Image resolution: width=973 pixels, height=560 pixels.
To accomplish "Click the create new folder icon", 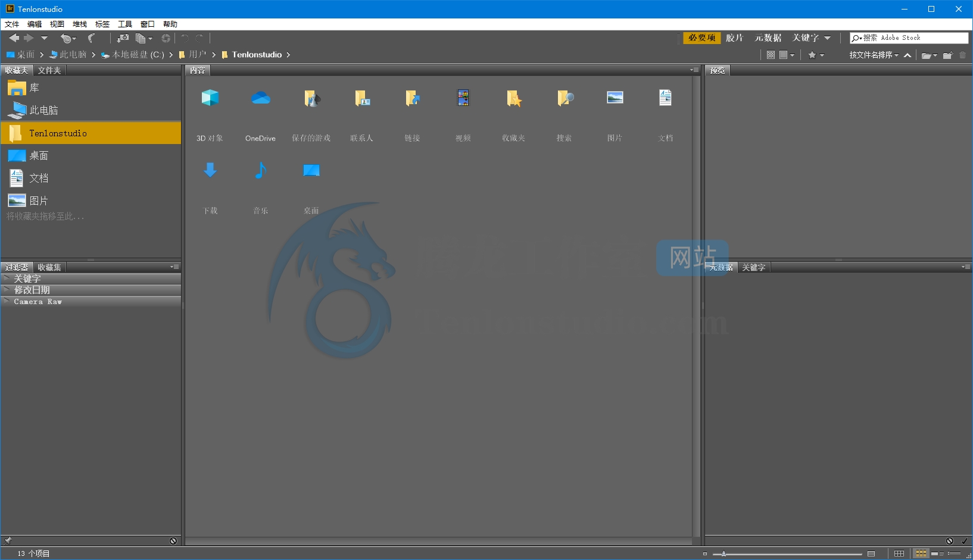I will [x=947, y=55].
